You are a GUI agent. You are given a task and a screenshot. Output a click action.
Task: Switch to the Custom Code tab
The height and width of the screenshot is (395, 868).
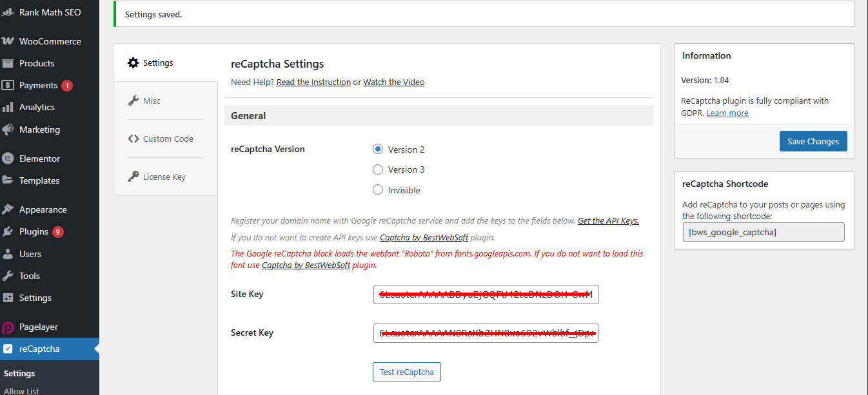tap(168, 139)
